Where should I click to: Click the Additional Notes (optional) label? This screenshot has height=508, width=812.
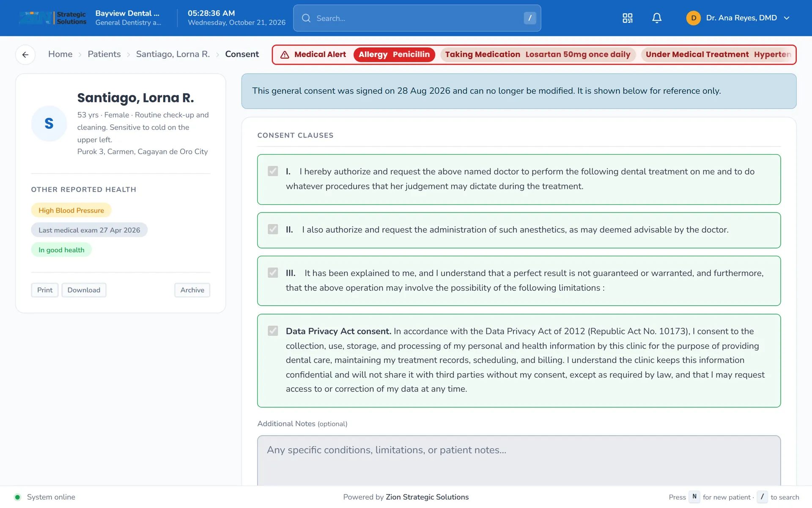(302, 424)
